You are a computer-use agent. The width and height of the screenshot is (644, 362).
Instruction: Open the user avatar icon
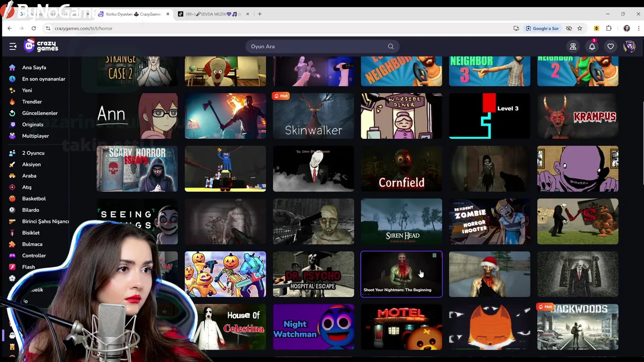click(x=629, y=46)
